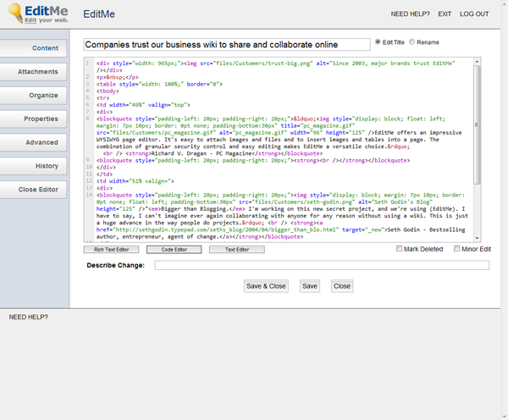Click the Save button
The height and width of the screenshot is (420, 508).
pyautogui.click(x=310, y=286)
